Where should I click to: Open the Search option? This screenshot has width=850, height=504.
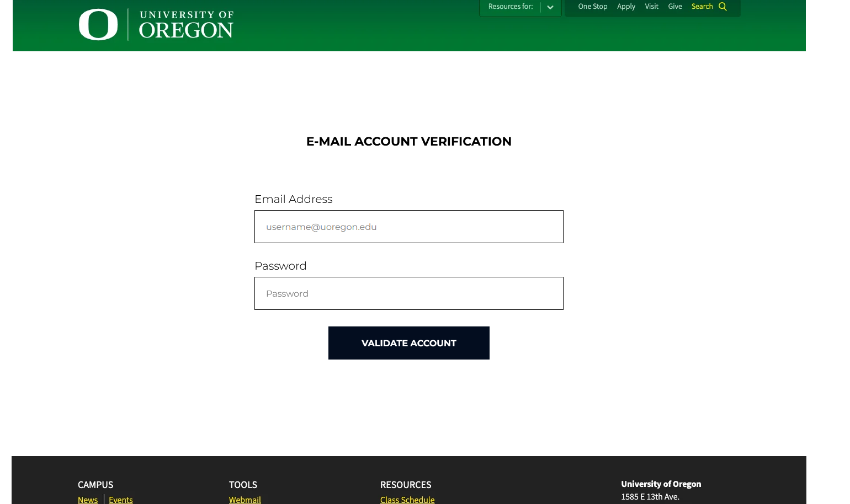702,7
